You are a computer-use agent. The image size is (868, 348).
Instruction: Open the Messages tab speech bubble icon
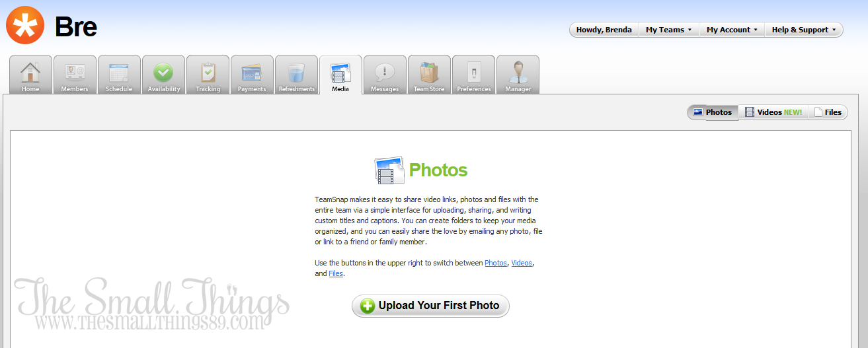pyautogui.click(x=385, y=71)
